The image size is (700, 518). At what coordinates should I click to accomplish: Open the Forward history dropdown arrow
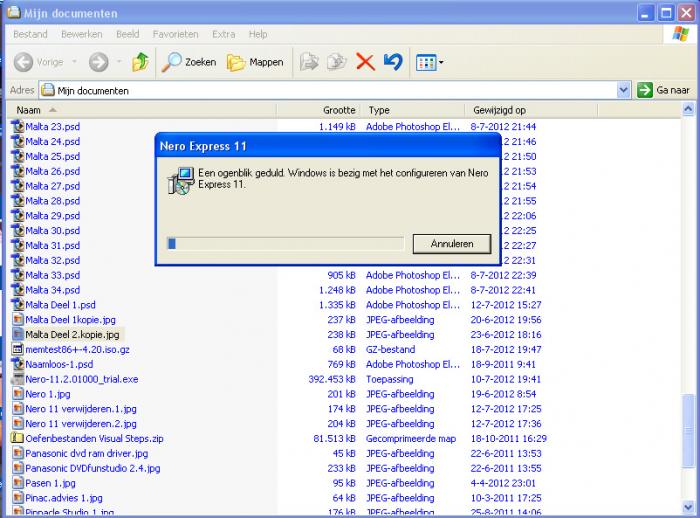[119, 62]
